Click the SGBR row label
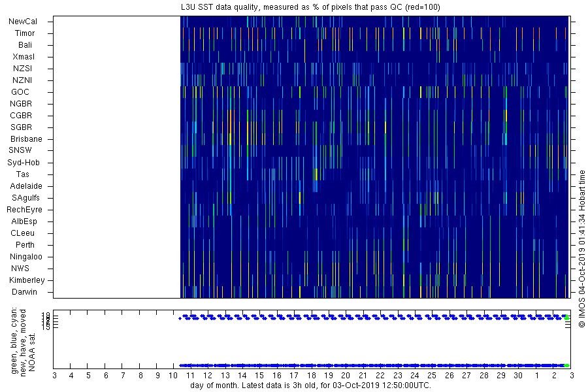This screenshot has width=588, height=392. (22, 127)
